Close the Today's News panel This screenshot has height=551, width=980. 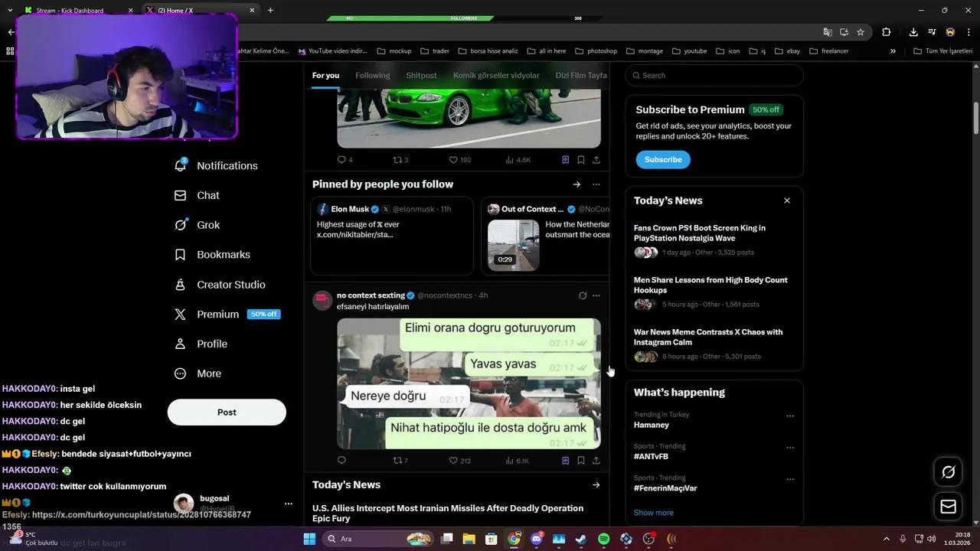point(786,201)
